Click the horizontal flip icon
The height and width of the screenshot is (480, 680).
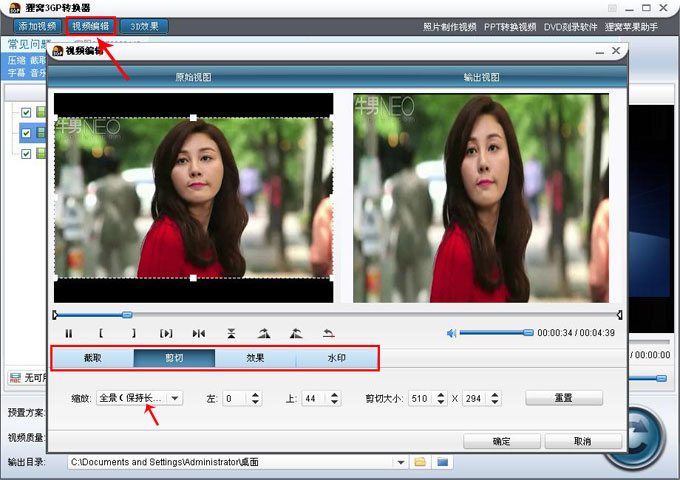coord(199,333)
